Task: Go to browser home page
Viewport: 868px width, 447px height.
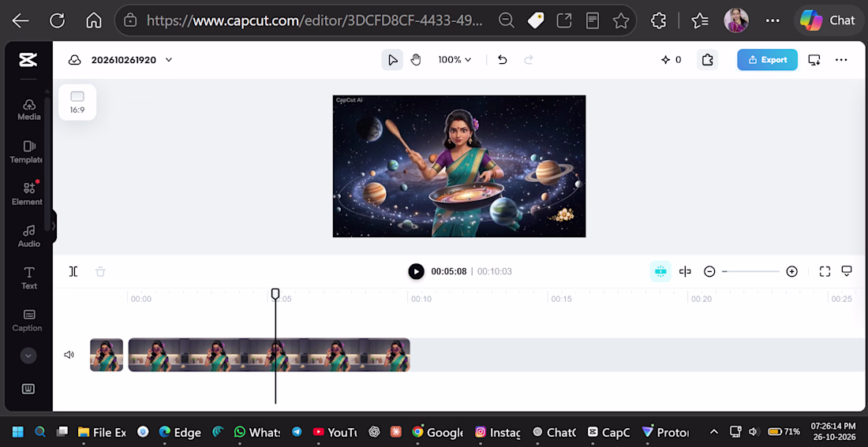Action: point(94,20)
